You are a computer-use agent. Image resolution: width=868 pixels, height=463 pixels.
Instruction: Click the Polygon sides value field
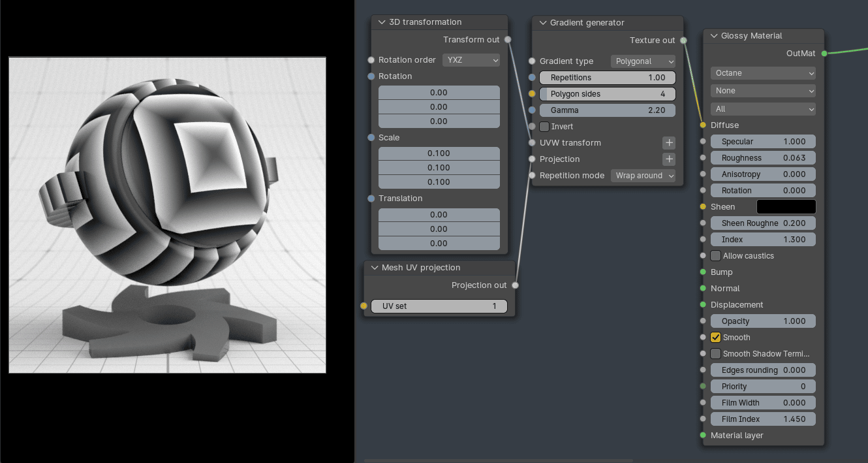[x=607, y=94]
